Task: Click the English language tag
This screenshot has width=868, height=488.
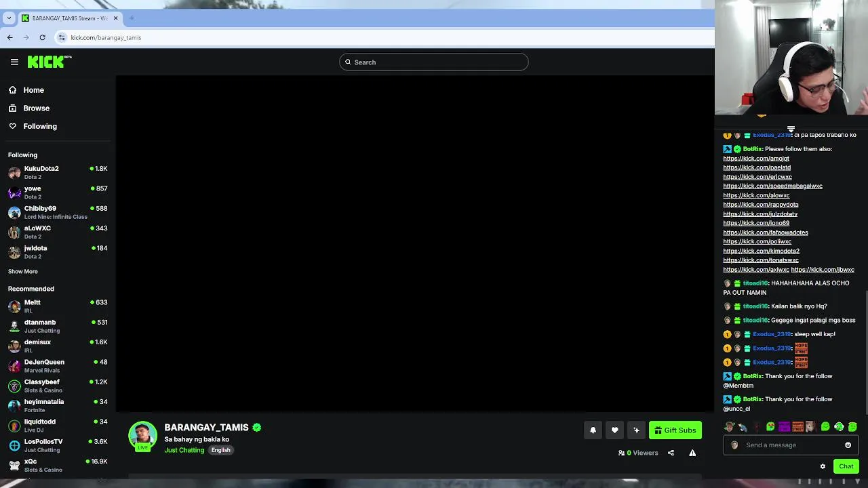Action: click(x=220, y=450)
